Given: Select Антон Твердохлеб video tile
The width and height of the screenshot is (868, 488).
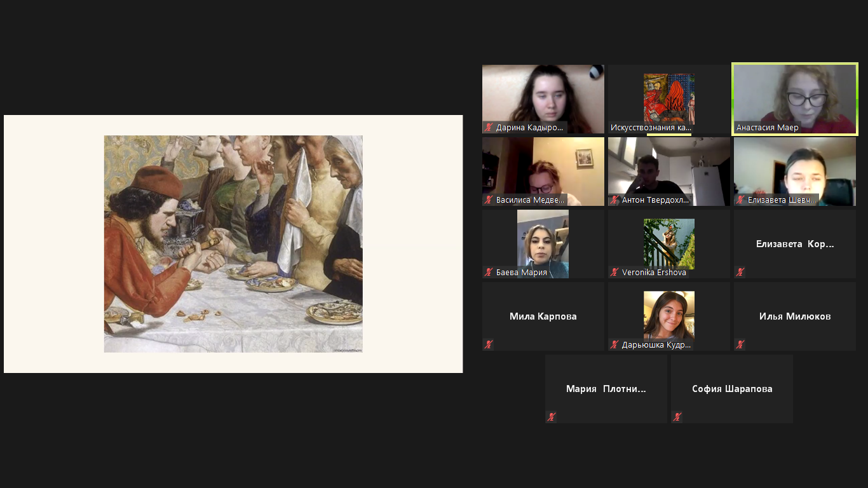Looking at the screenshot, I should tap(669, 172).
